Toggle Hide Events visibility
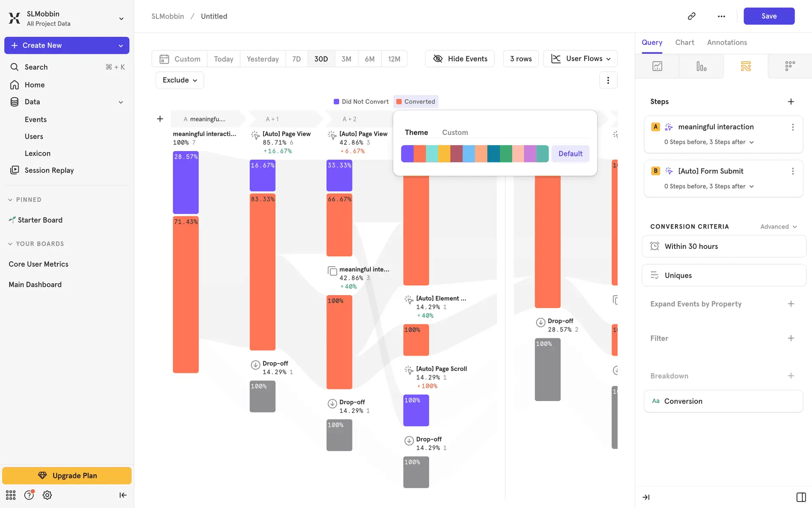The width and height of the screenshot is (812, 508). (460, 59)
